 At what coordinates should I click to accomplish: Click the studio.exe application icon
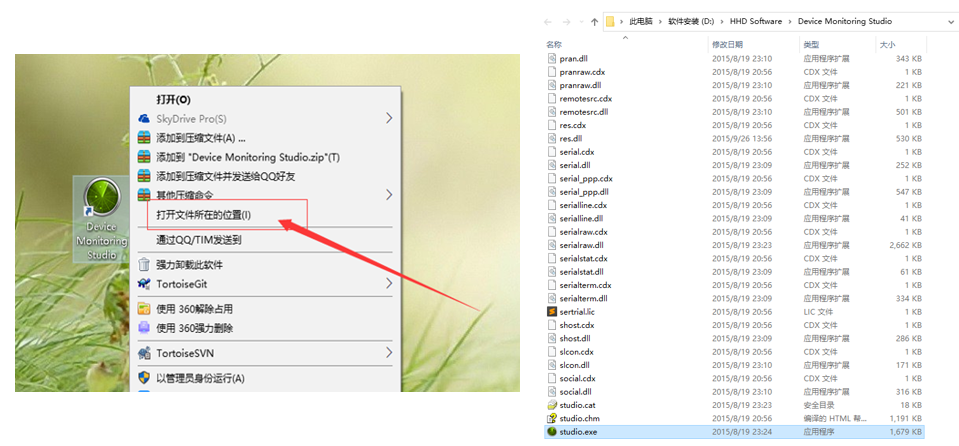[552, 432]
